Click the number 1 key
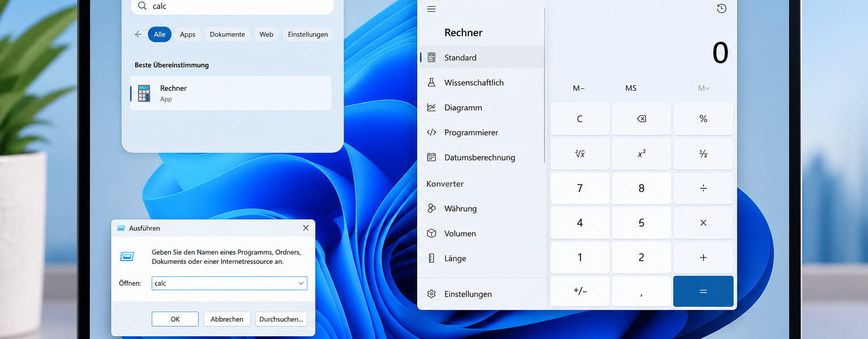 click(580, 257)
